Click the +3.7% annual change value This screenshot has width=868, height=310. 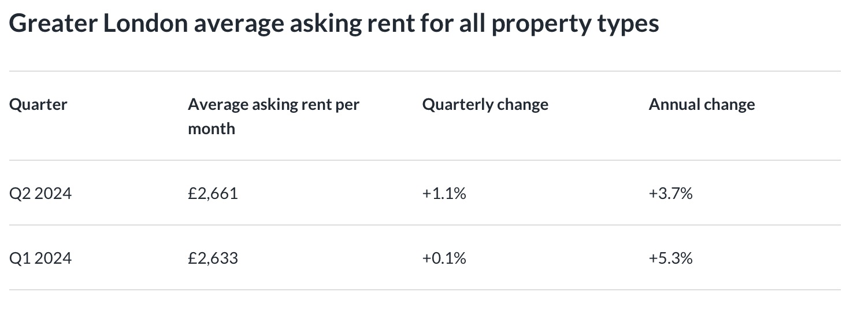tap(670, 193)
